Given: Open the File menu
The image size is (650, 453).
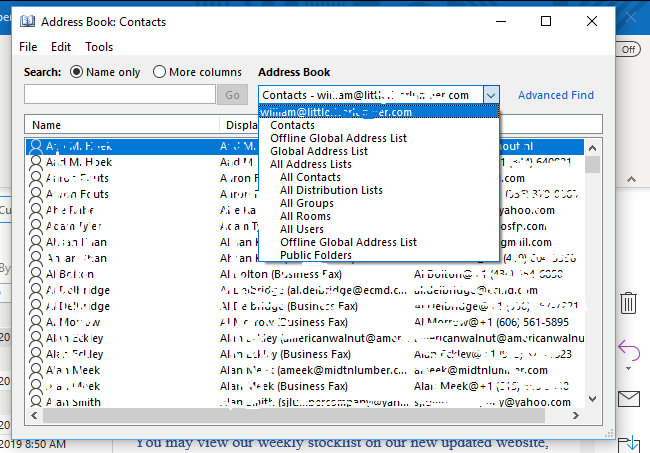Looking at the screenshot, I should tap(28, 47).
